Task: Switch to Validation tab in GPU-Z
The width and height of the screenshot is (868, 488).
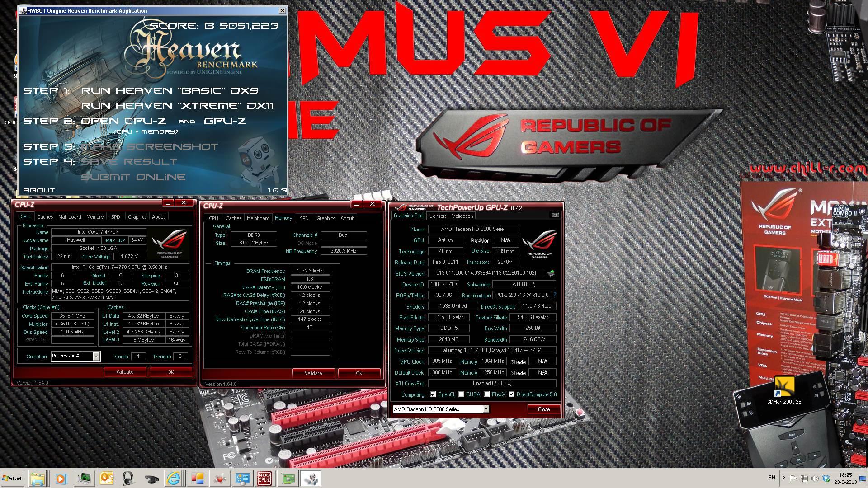Action: pyautogui.click(x=462, y=216)
